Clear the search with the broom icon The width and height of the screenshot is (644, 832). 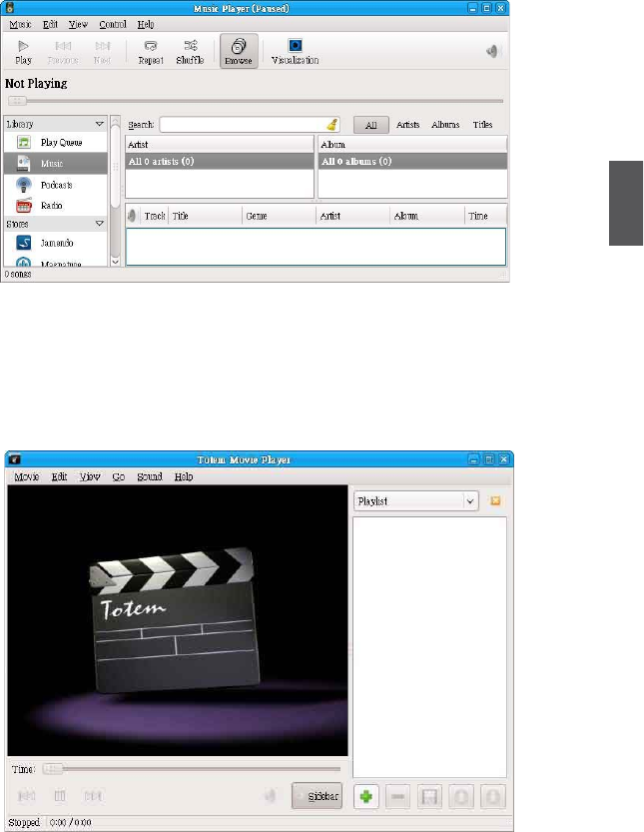(x=331, y=125)
